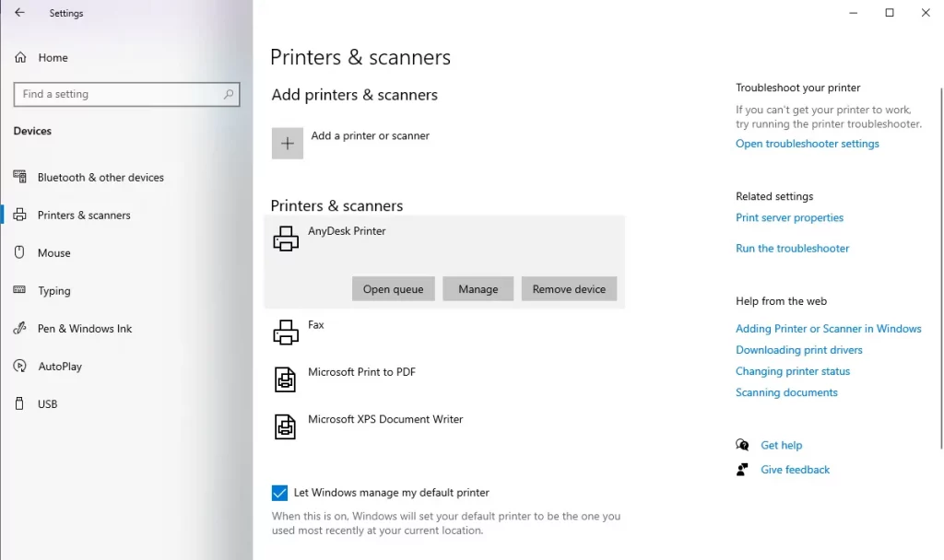Uncheck Let Windows manage my default printer
Image resolution: width=944 pixels, height=560 pixels.
pos(279,493)
